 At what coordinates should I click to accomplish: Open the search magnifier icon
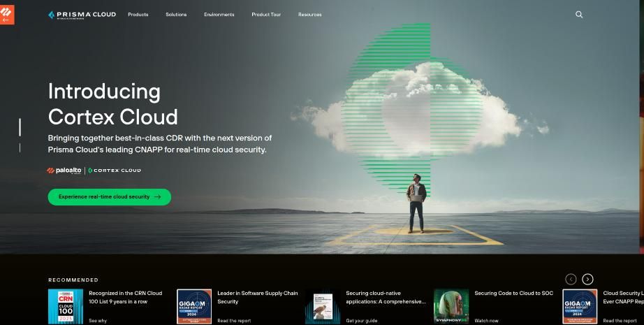pyautogui.click(x=578, y=15)
